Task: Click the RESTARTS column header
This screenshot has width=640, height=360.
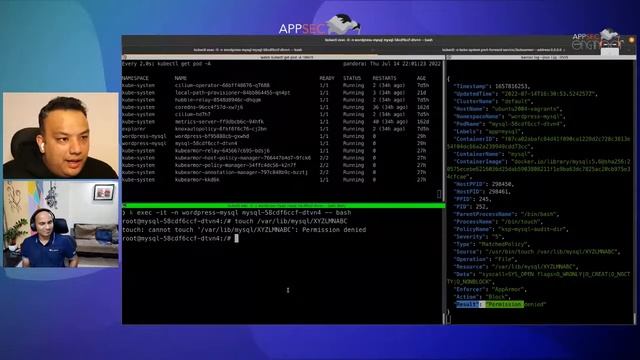Action: coord(384,78)
